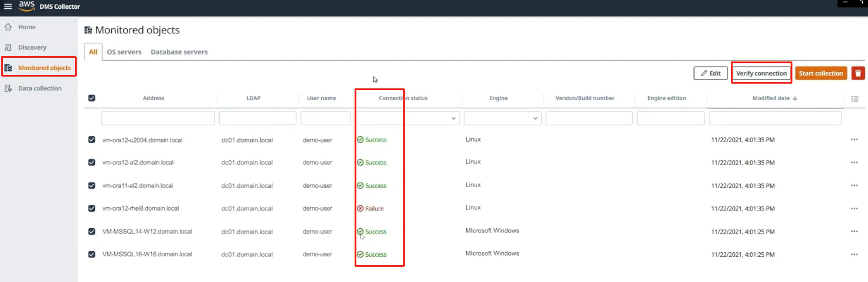This screenshot has width=868, height=282.
Task: Uncheck the VM-MSSQL14-W12.domain.local row
Action: [x=91, y=232]
